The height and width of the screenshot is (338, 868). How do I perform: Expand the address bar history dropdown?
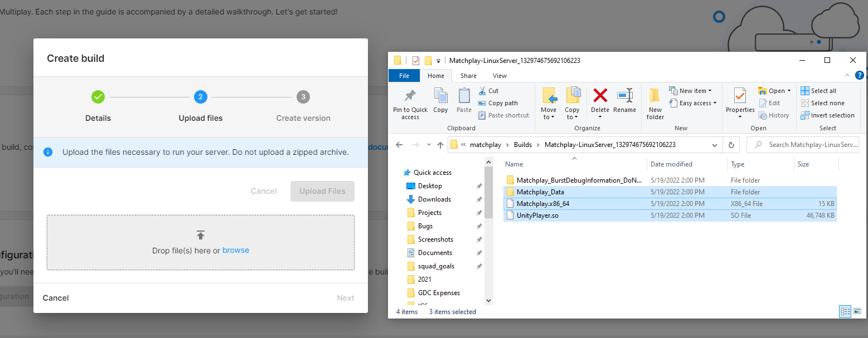click(715, 145)
